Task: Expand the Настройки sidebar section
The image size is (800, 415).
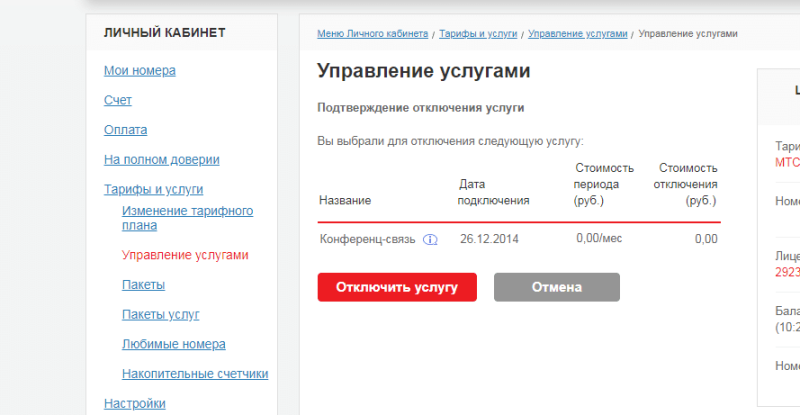Action: pos(135,404)
